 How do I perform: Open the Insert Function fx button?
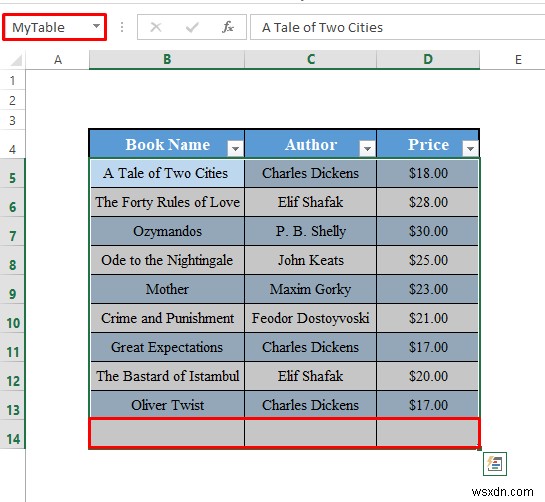(x=228, y=27)
